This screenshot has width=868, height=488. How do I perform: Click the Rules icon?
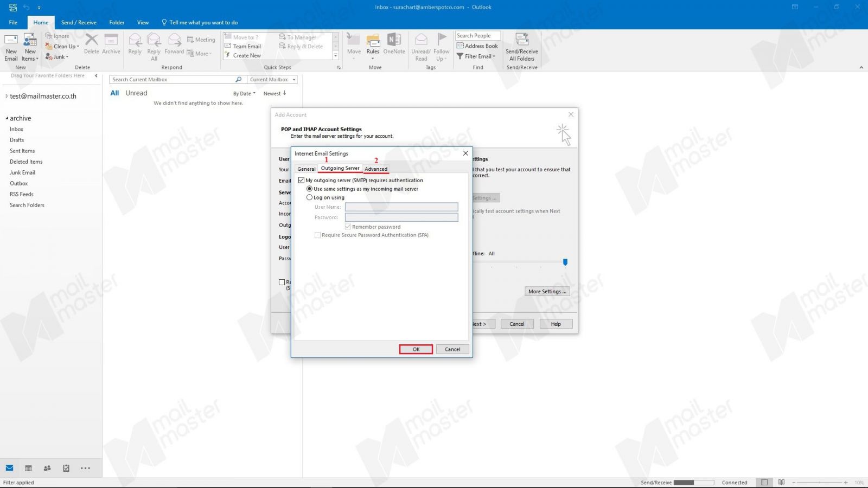coord(373,40)
